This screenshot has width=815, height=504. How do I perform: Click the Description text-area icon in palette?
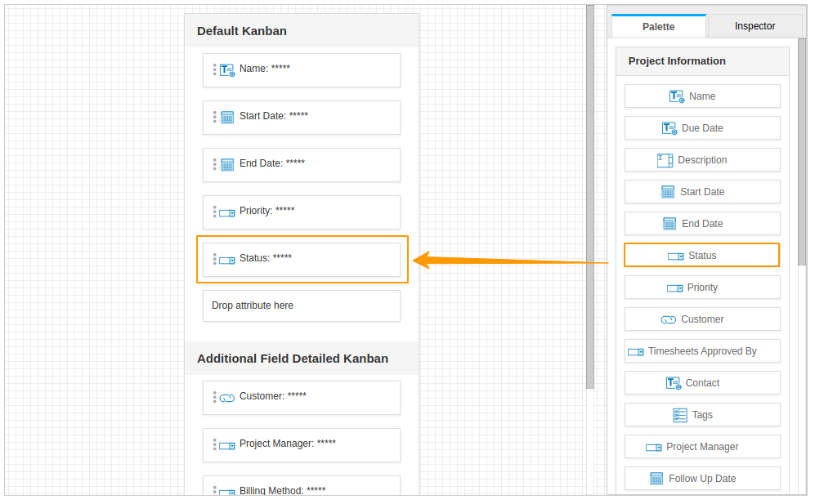pyautogui.click(x=665, y=160)
